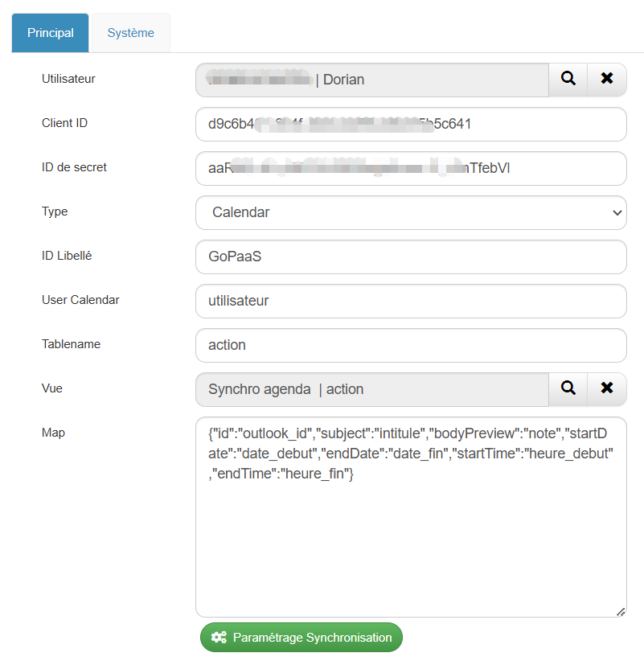The height and width of the screenshot is (661, 644).
Task: Edit the ID Libellé field GoPaaS
Action: (x=411, y=257)
